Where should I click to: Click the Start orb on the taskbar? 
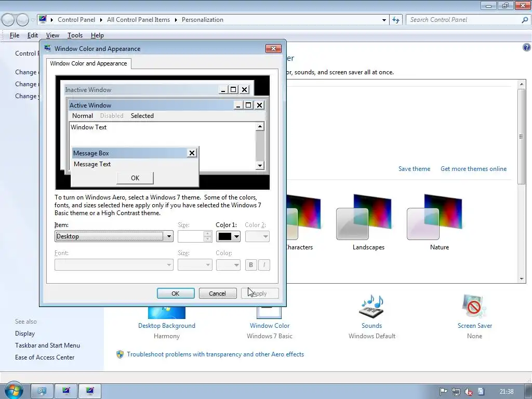coord(14,391)
